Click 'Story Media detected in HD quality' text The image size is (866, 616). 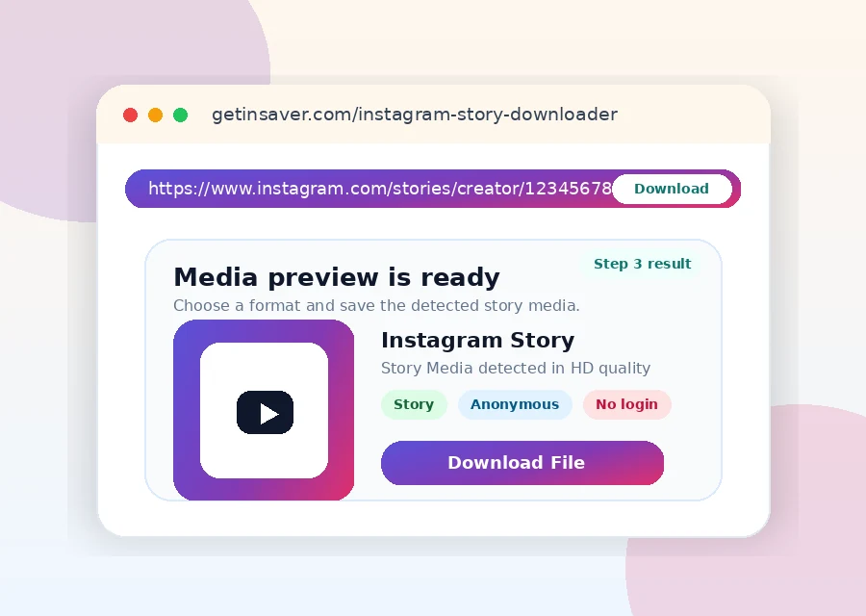pos(516,368)
